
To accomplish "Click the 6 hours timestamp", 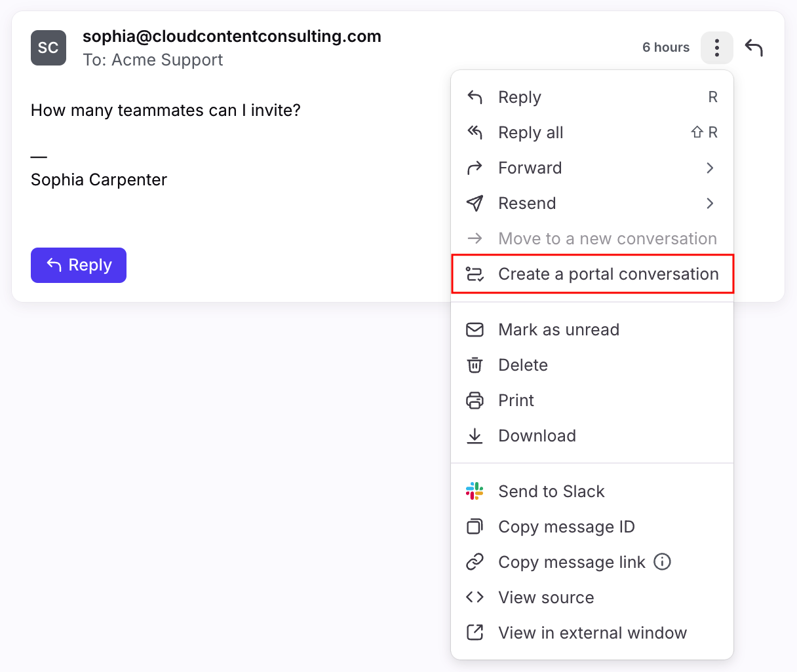I will [665, 48].
